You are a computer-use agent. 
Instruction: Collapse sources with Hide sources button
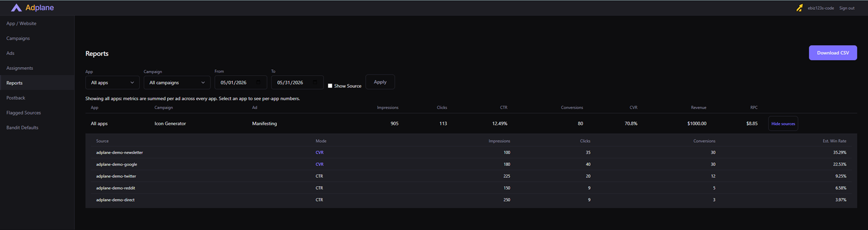coord(783,124)
